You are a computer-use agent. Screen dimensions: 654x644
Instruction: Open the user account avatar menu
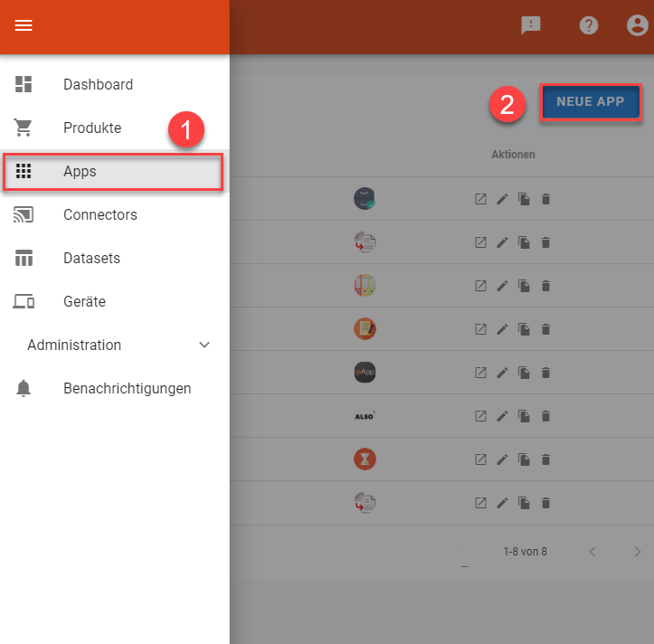pos(638,25)
